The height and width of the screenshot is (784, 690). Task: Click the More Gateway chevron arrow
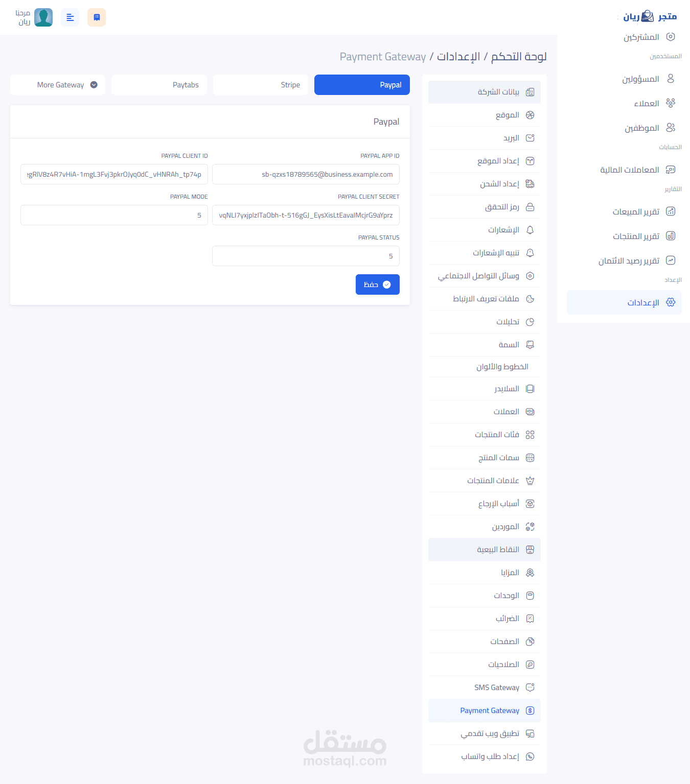click(x=94, y=85)
